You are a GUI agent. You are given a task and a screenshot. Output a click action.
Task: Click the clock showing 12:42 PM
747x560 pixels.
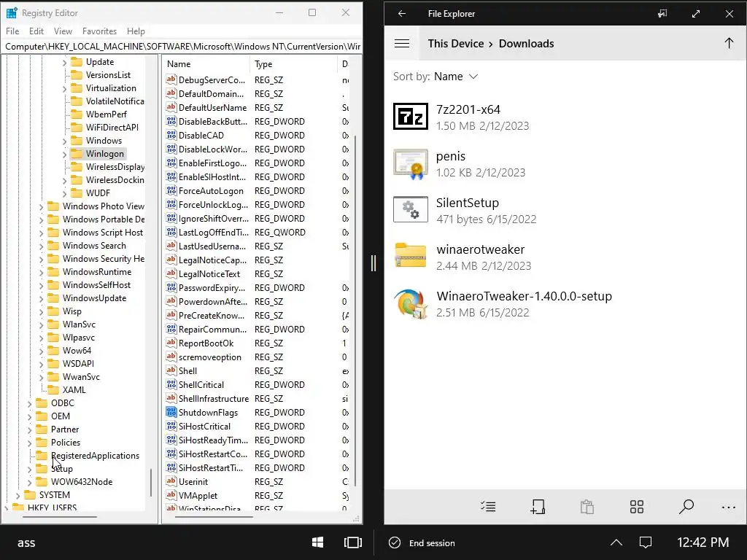coord(703,542)
